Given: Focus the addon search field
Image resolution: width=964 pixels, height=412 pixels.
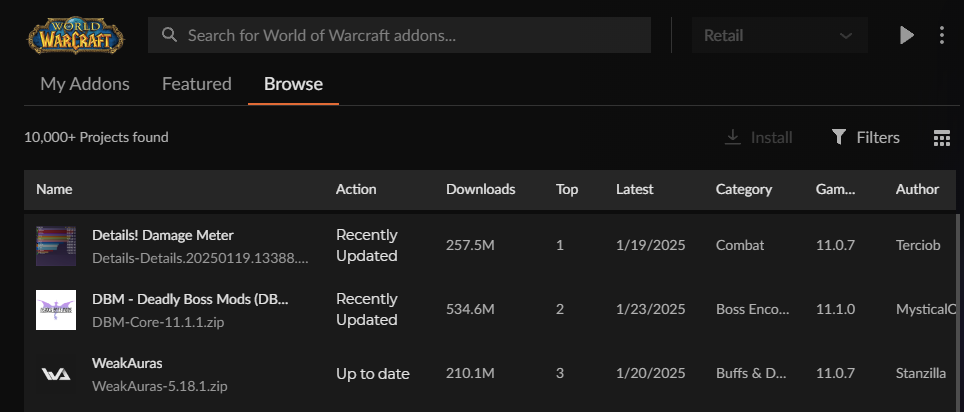Looking at the screenshot, I should pyautogui.click(x=399, y=35).
